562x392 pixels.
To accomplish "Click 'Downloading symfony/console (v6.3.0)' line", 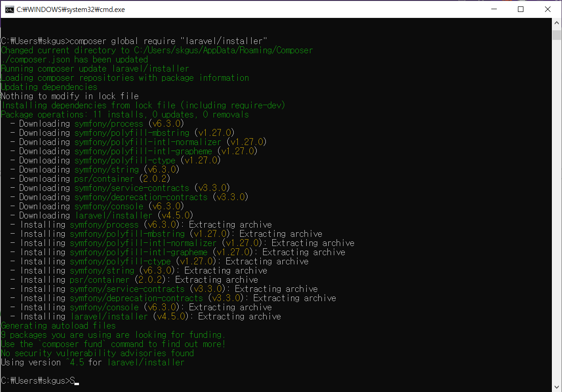I will 97,206.
